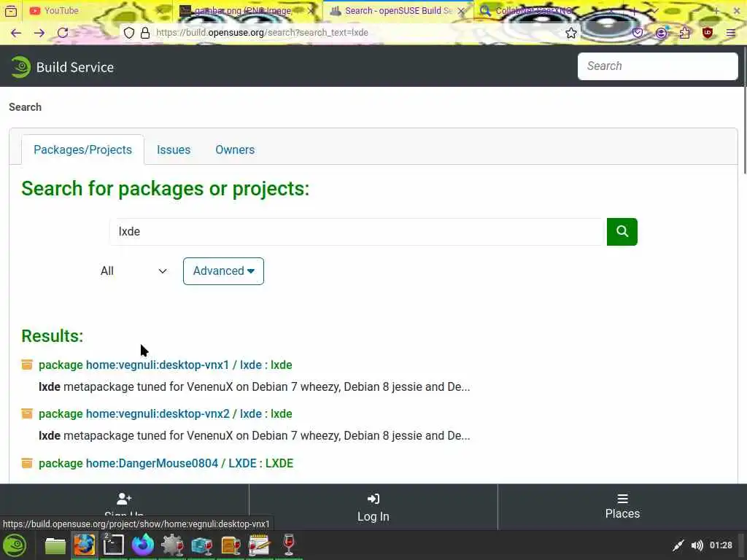The image size is (747, 560).
Task: Open the LXDE package link under DangerMouse0804
Action: click(242, 463)
